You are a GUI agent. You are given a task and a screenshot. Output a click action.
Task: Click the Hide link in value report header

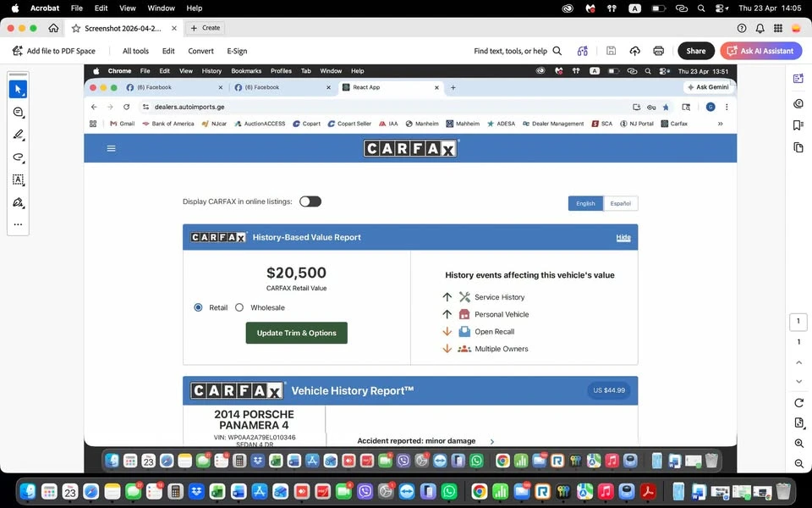(x=623, y=237)
